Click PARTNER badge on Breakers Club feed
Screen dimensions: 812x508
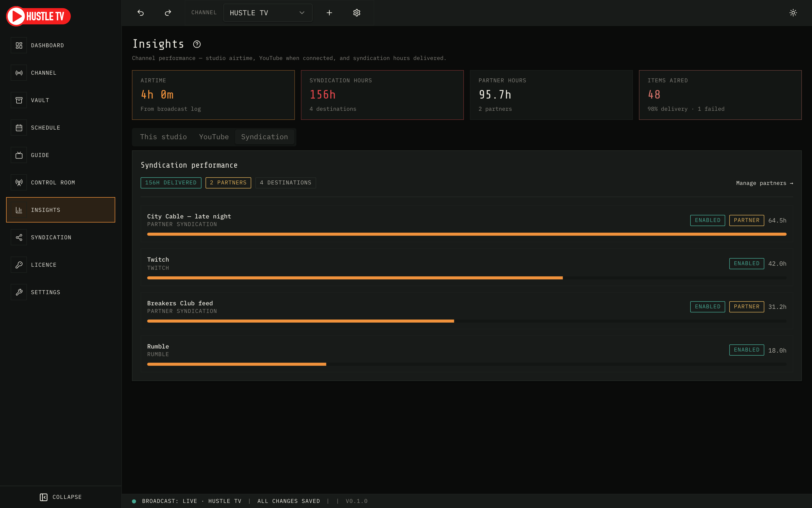tap(747, 307)
